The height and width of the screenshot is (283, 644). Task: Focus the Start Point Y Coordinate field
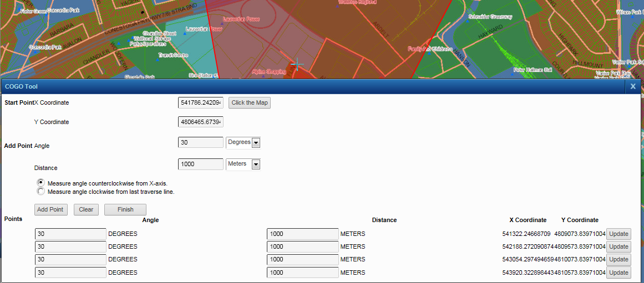[200, 122]
